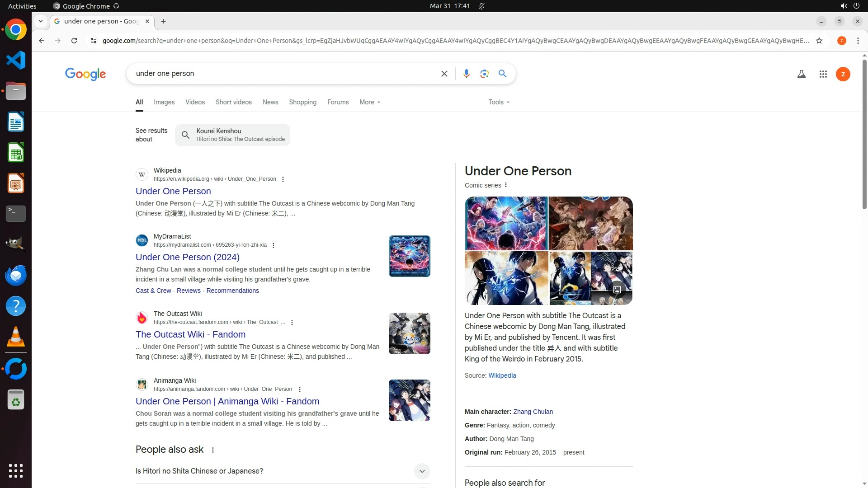This screenshot has height=488, width=868.
Task: Click the magnifier search submit icon
Action: (x=502, y=74)
